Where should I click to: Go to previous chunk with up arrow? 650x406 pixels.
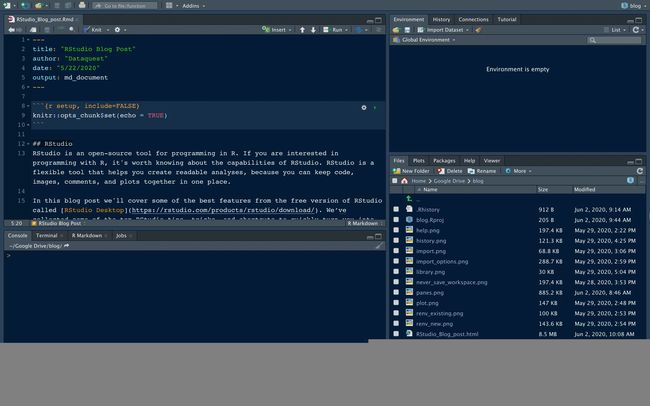[302, 30]
